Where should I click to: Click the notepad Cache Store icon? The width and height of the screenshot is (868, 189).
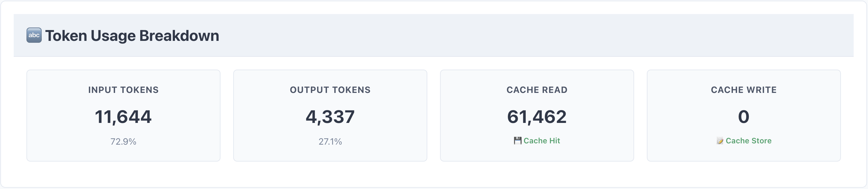point(720,141)
